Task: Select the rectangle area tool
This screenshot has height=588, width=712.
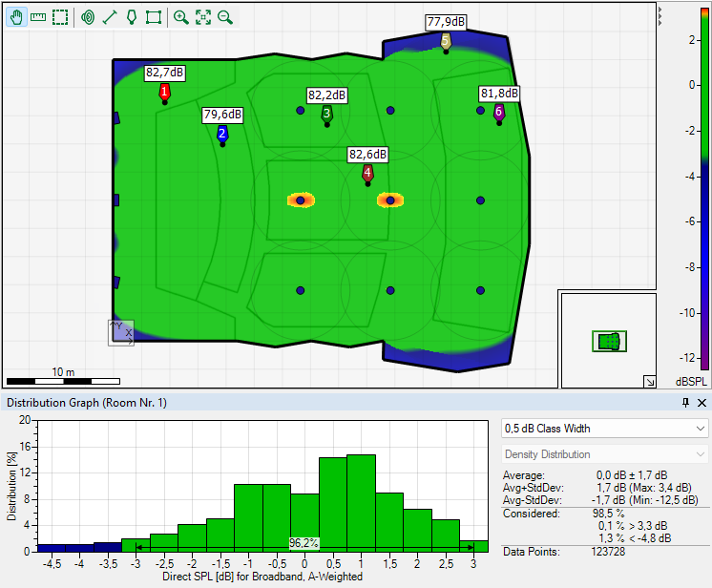Action: tap(154, 17)
